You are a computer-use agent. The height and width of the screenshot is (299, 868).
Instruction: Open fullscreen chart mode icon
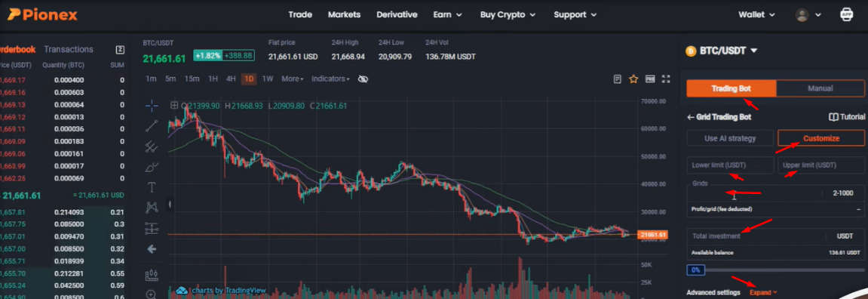[x=666, y=79]
